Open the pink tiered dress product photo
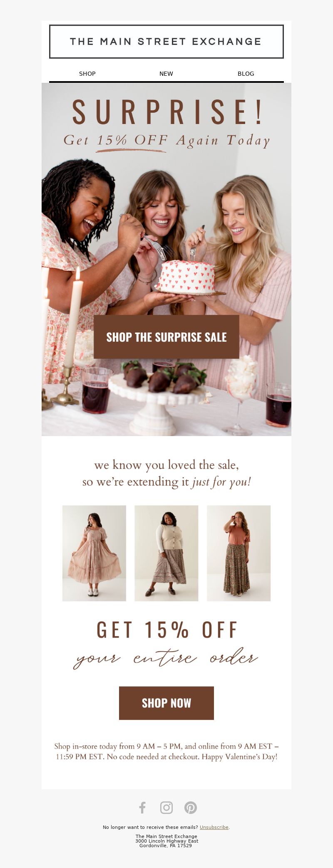Viewport: 333px width, 868px height. (x=94, y=553)
